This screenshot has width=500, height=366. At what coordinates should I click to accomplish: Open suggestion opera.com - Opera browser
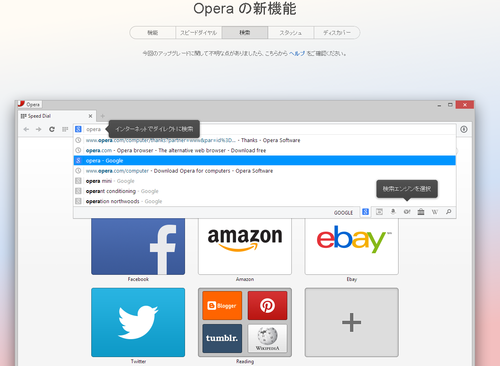click(265, 150)
